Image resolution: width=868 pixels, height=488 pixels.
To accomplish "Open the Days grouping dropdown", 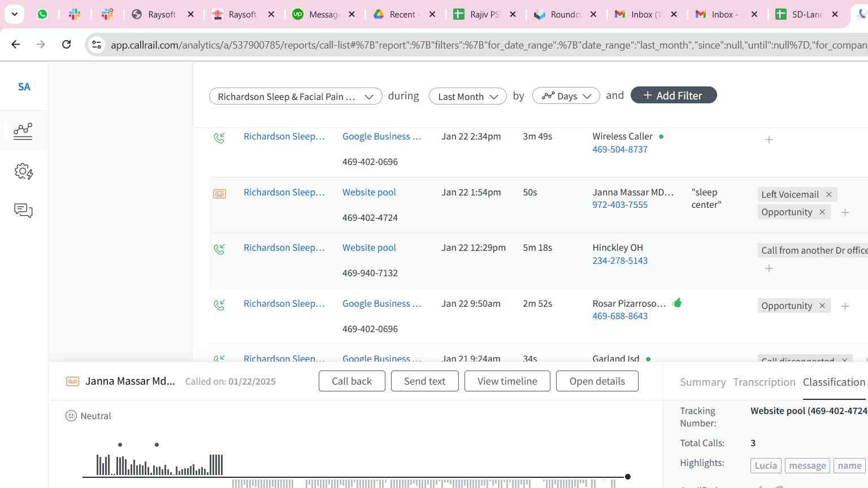I will click(566, 96).
